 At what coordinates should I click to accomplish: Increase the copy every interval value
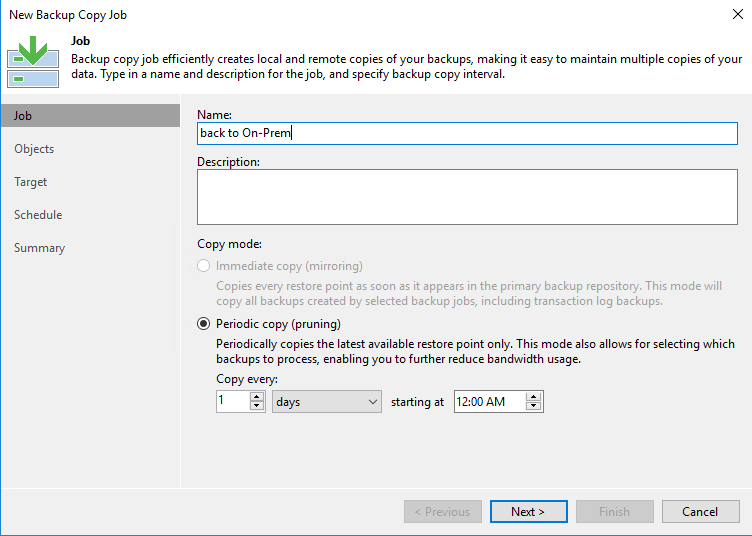257,396
